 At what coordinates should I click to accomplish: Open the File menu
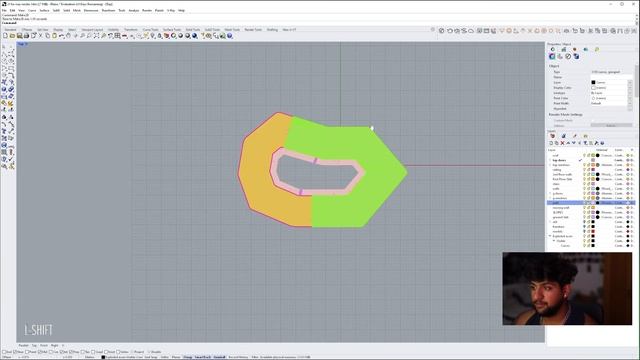point(4,11)
